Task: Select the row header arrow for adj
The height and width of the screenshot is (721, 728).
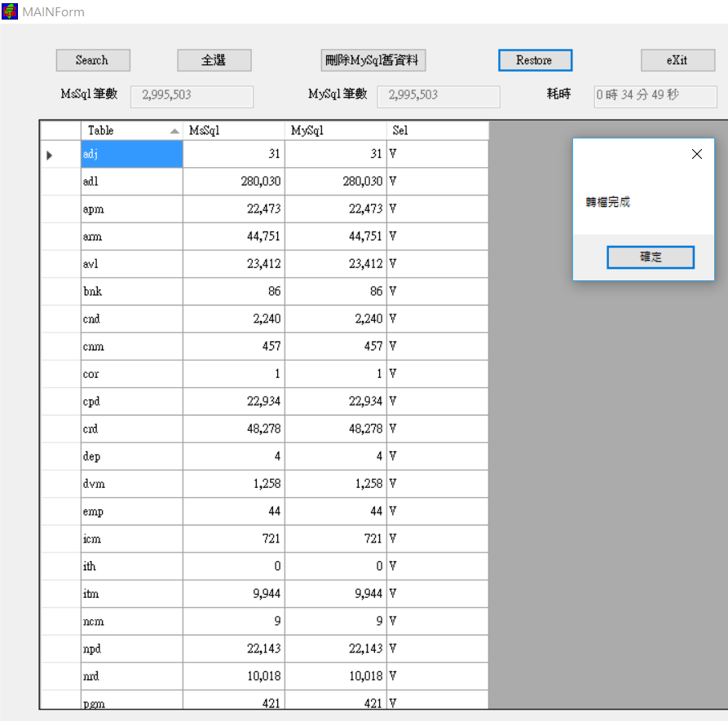Action: (x=60, y=155)
